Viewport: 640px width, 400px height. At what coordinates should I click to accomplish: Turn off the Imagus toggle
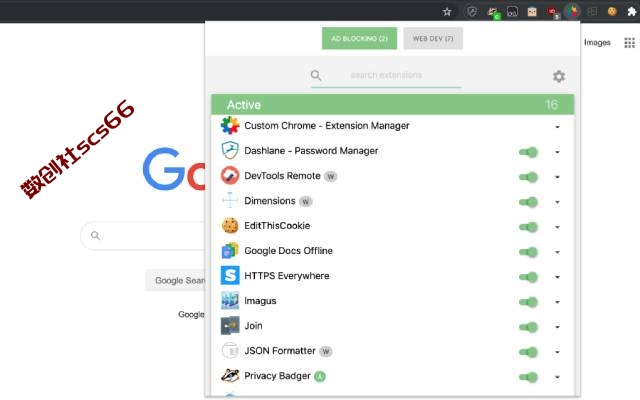point(529,302)
